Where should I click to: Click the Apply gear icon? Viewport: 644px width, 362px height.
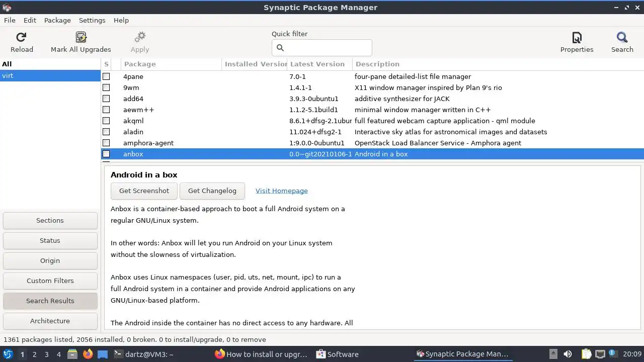140,37
